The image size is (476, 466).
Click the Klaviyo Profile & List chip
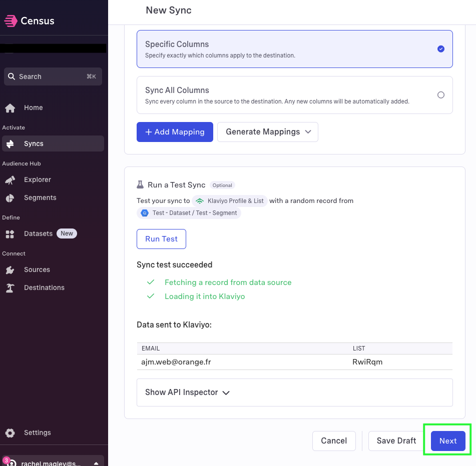coord(230,201)
